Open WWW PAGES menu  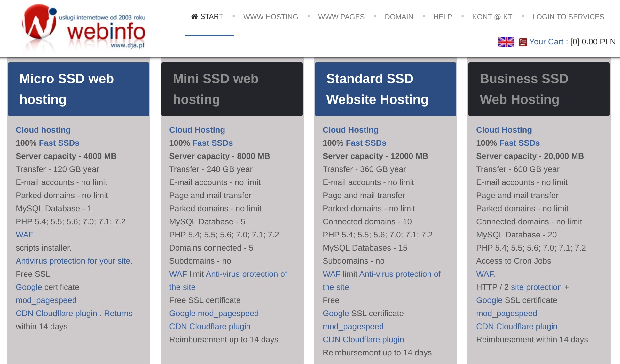[341, 17]
